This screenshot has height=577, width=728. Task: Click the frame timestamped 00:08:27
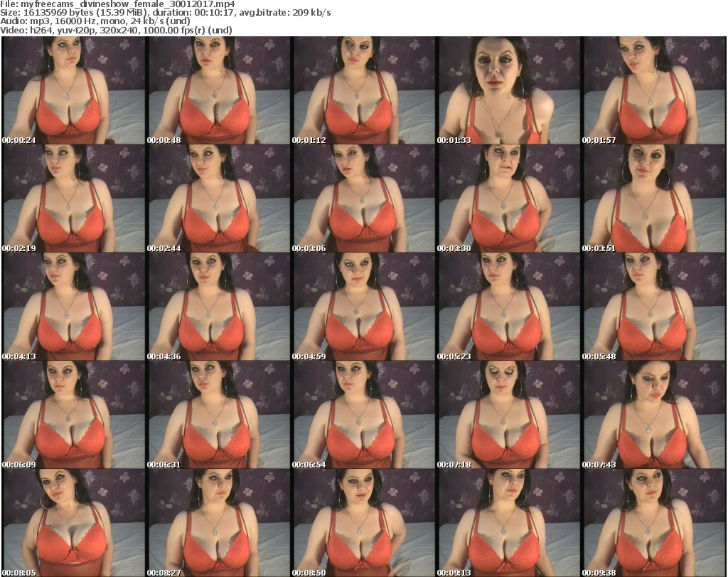pos(218,523)
